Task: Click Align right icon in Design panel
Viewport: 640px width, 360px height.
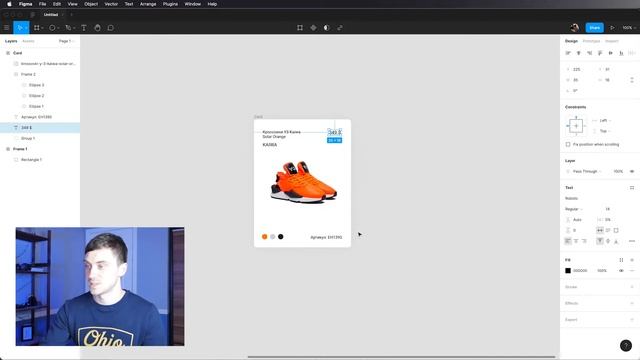Action: coord(589,53)
